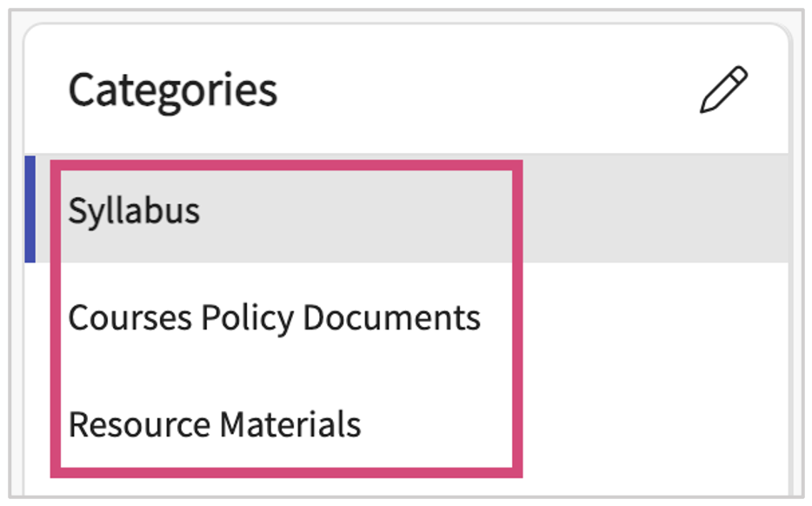812x506 pixels.
Task: View the Syllabus category contents
Action: pos(135,210)
